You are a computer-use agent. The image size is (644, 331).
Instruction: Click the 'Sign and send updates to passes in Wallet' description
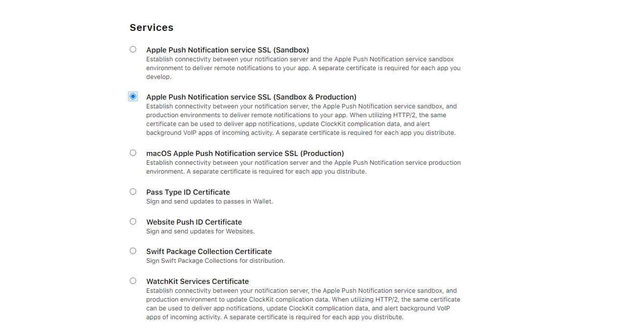(210, 202)
